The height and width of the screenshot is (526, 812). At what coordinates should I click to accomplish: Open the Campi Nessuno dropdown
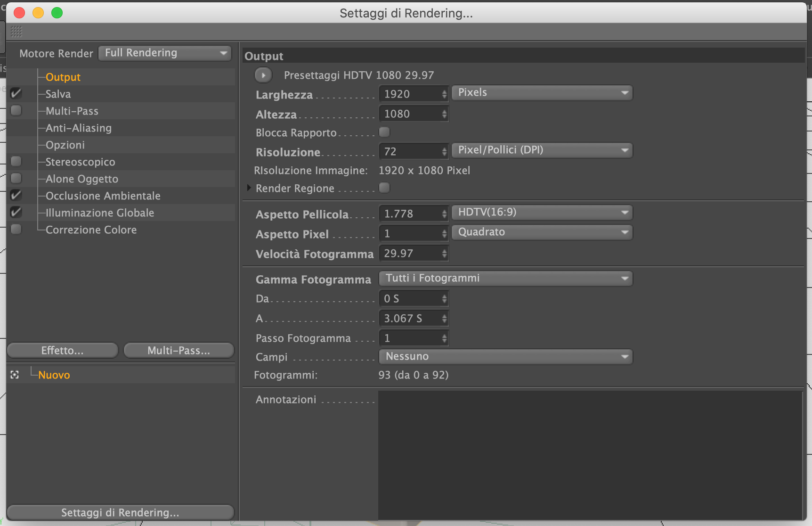coord(506,356)
